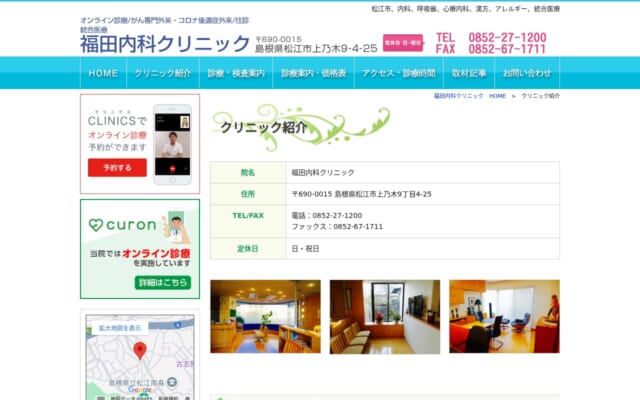This screenshot has width=640, height=400.
Task: Click the red map pin marker
Action: click(x=140, y=350)
